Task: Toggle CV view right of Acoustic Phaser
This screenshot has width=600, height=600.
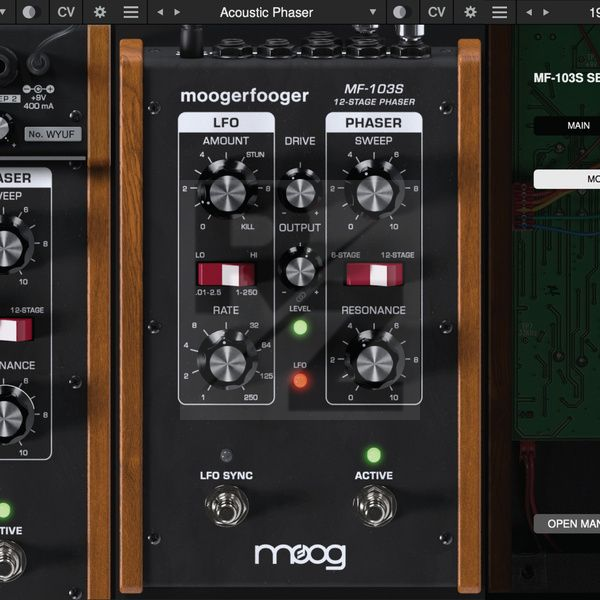Action: tap(437, 12)
